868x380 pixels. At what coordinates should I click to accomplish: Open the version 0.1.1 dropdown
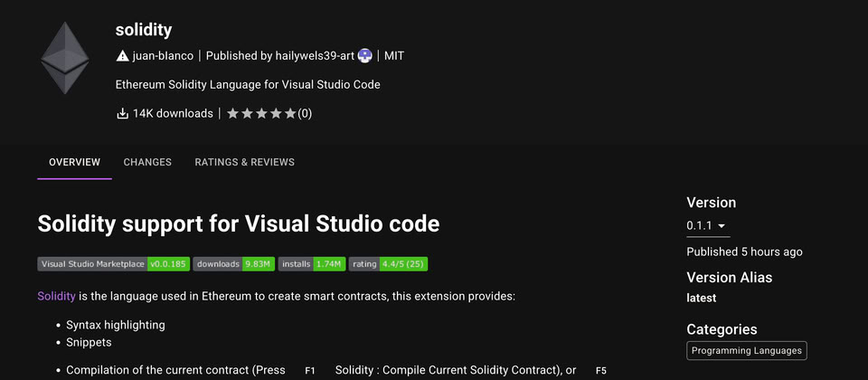coord(707,226)
